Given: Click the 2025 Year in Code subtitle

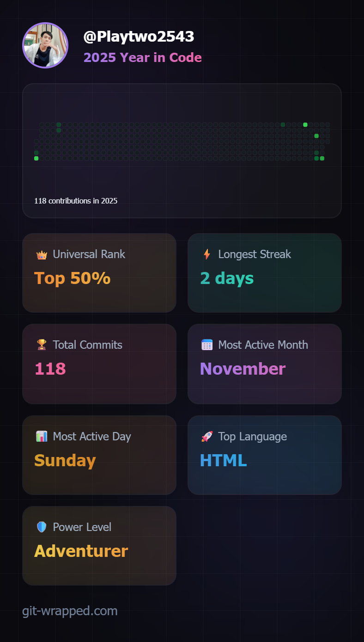Looking at the screenshot, I should 142,57.
